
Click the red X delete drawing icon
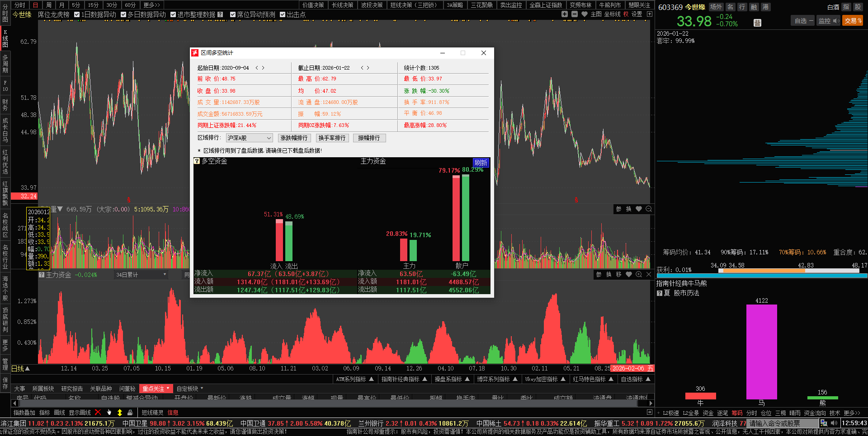[x=98, y=413]
